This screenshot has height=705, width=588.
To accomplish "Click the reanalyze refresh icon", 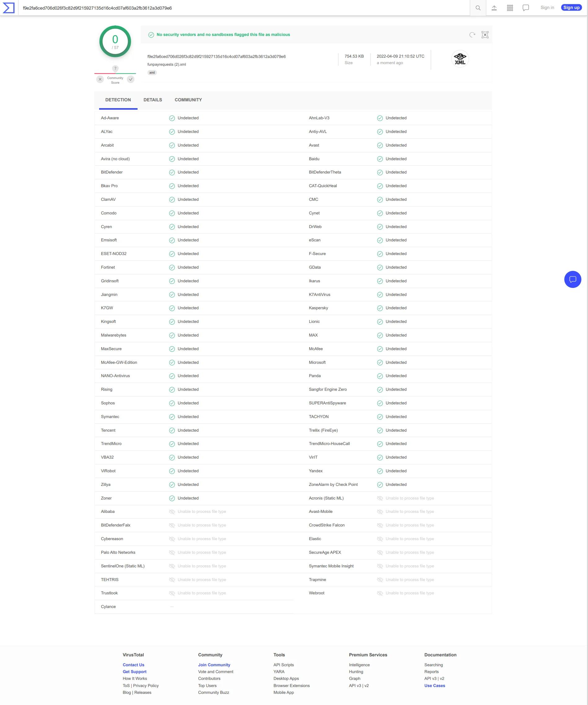I will point(472,35).
